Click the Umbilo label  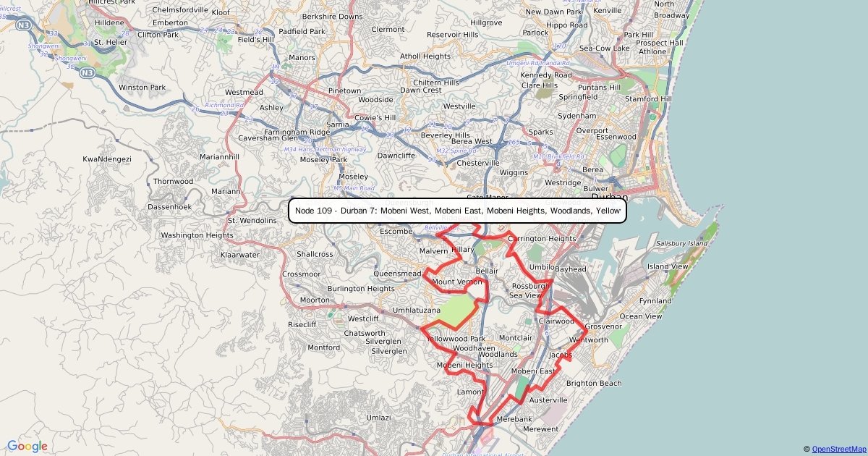coord(541,267)
